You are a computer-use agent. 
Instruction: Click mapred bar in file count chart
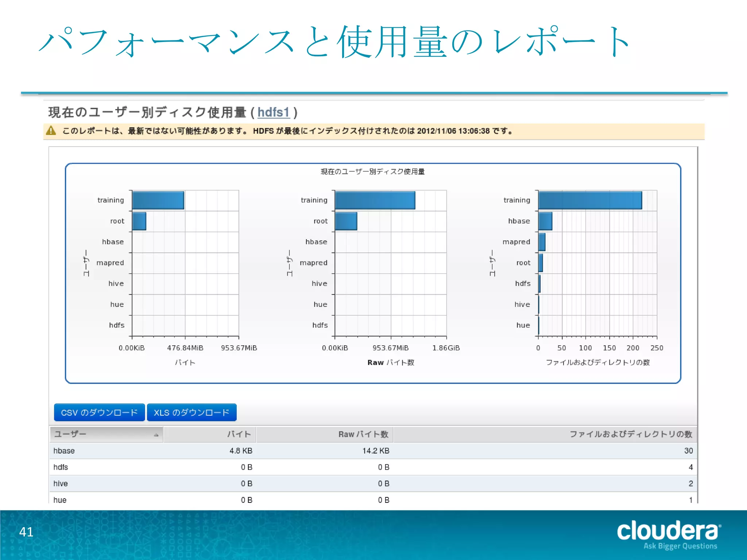tap(542, 242)
